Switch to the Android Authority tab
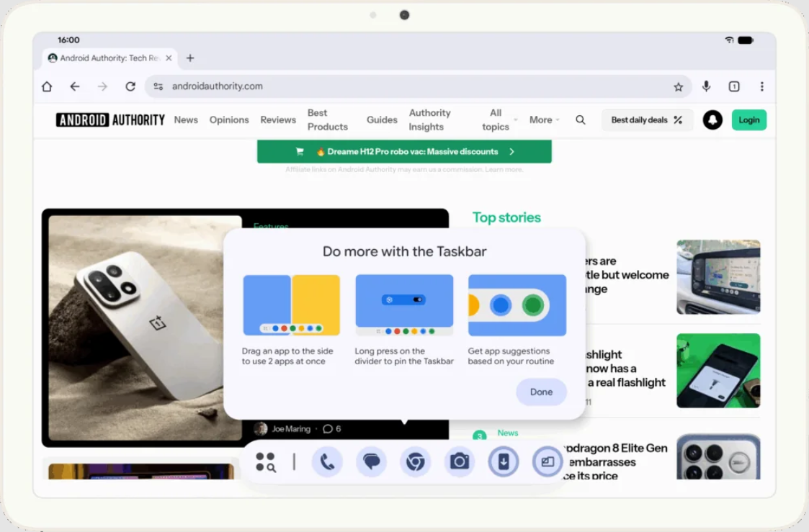Screen dimensions: 809x532 [108, 58]
